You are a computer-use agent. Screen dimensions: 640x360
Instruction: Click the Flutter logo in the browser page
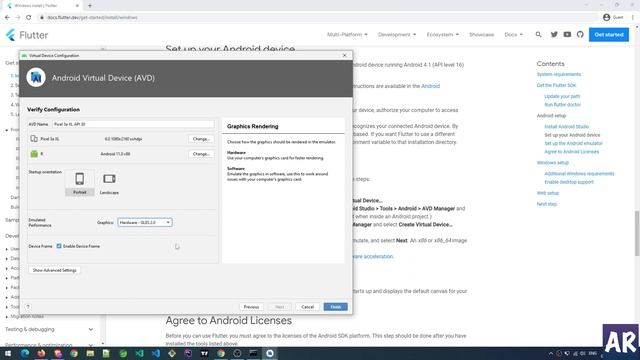(x=27, y=35)
